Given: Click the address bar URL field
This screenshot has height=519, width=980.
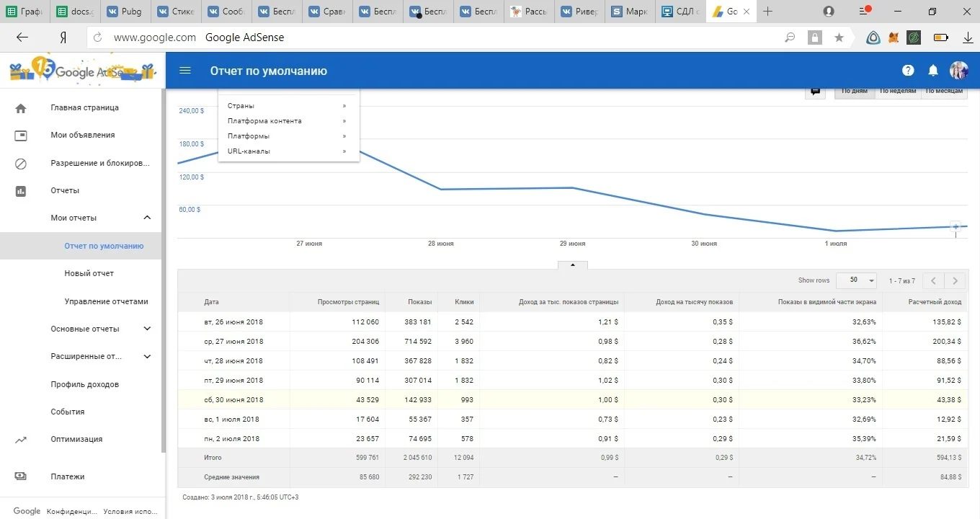Looking at the screenshot, I should [x=432, y=37].
